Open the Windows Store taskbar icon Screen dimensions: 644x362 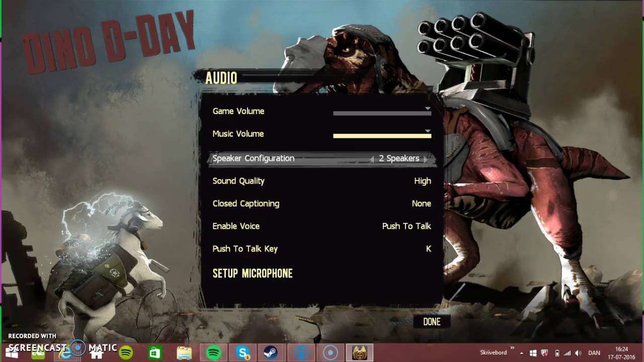[155, 352]
